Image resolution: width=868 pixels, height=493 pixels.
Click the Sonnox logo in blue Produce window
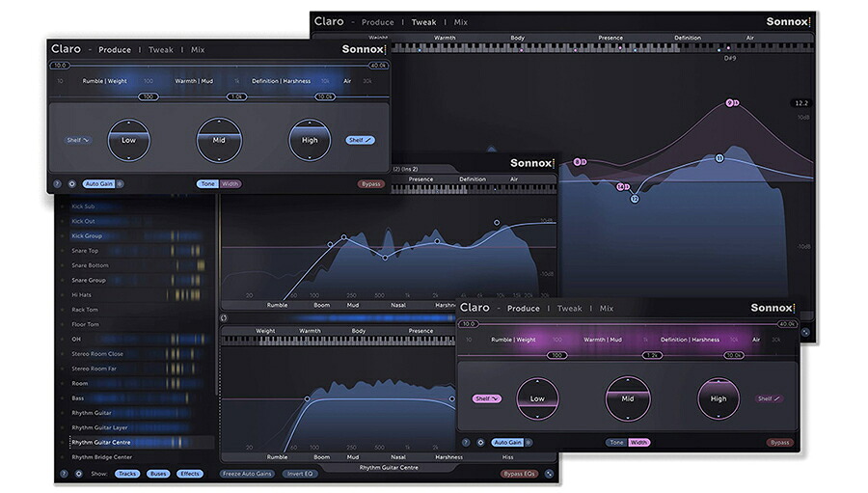pyautogui.click(x=364, y=49)
